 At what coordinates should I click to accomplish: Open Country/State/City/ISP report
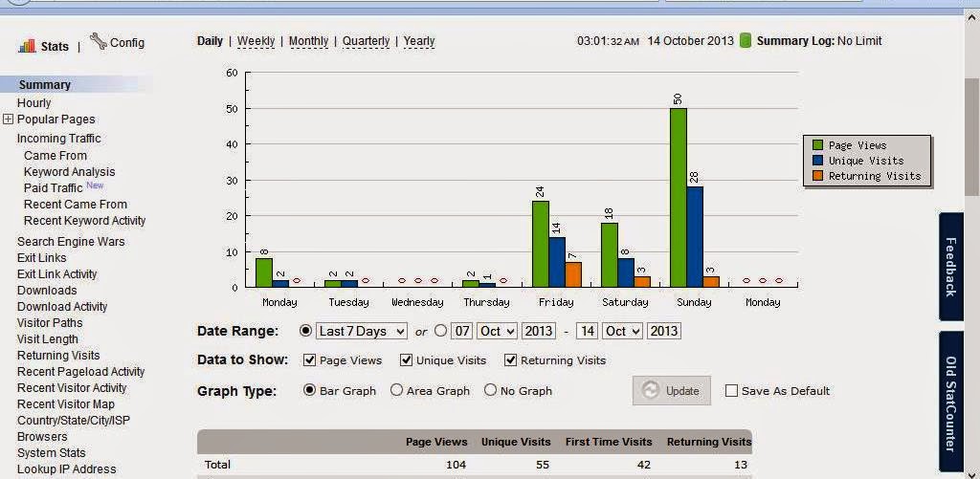73,421
